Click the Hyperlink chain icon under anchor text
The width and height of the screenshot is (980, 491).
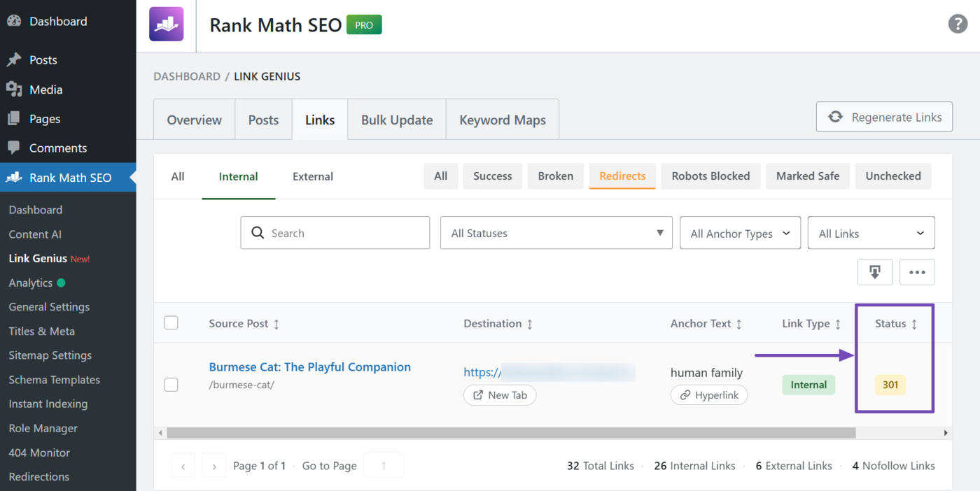coord(684,394)
